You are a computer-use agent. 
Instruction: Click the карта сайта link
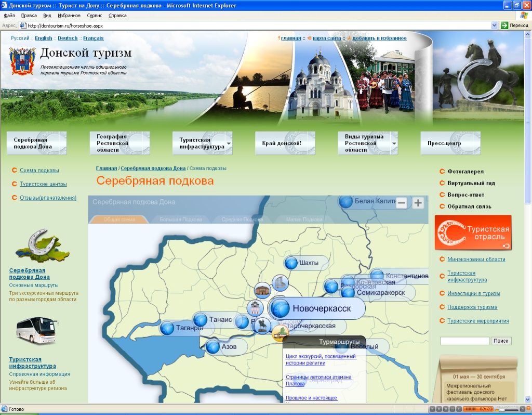[326, 38]
